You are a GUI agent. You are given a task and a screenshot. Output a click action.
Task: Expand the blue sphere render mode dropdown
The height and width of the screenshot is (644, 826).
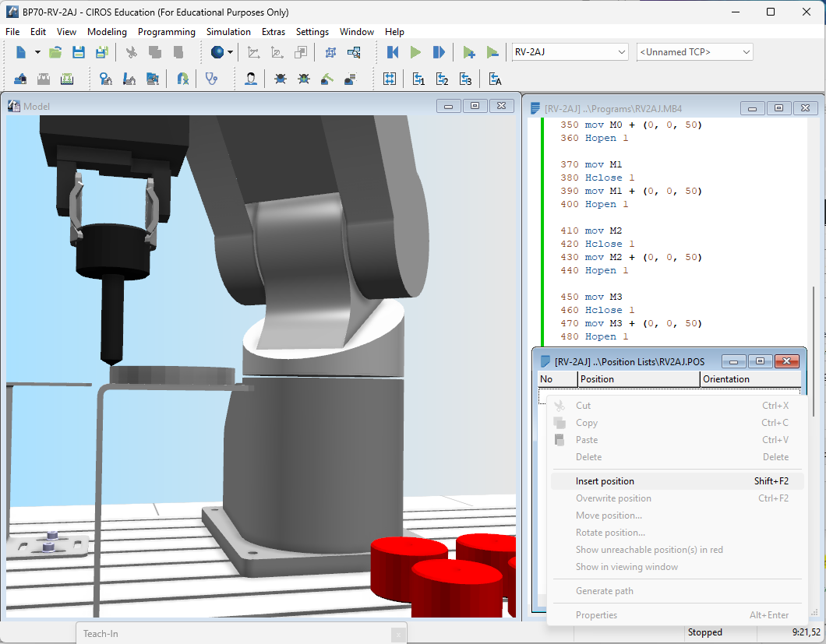(230, 52)
